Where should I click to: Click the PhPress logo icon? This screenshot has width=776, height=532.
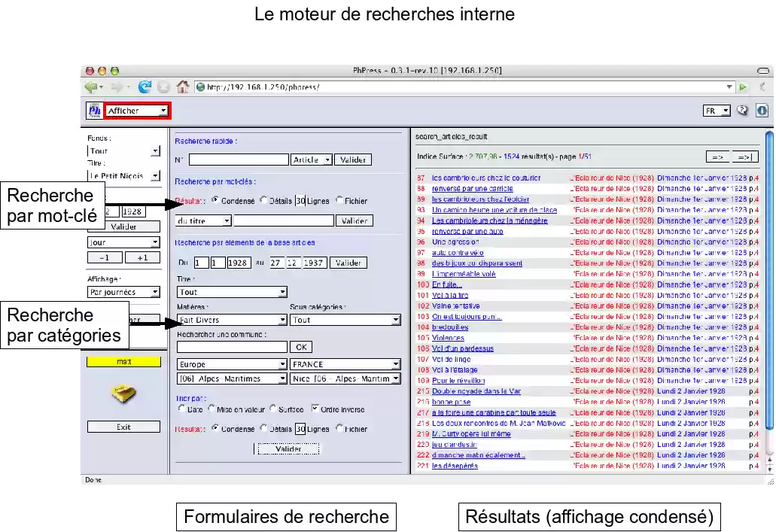(x=95, y=110)
